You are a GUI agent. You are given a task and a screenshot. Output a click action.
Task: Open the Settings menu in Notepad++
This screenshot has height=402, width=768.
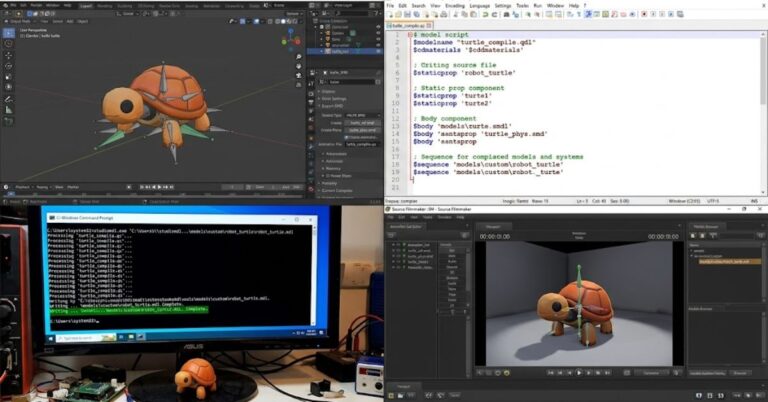tap(503, 5)
